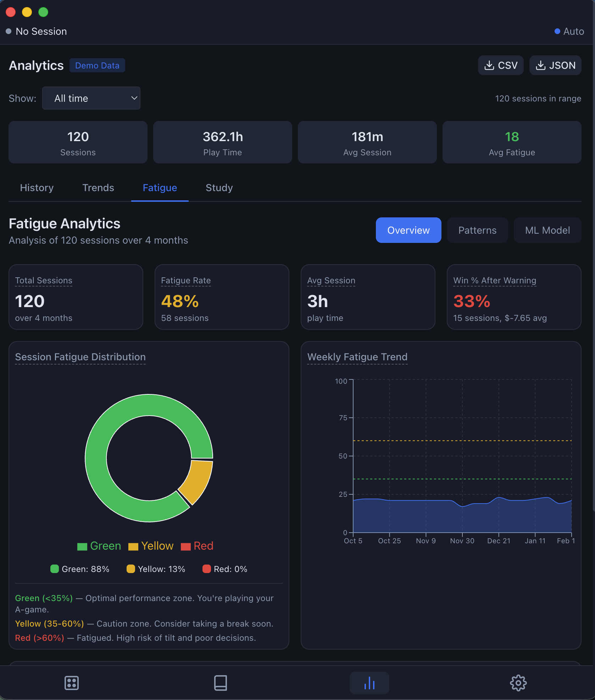This screenshot has height=700, width=595.
Task: Switch to the Trends tab
Action: point(98,188)
